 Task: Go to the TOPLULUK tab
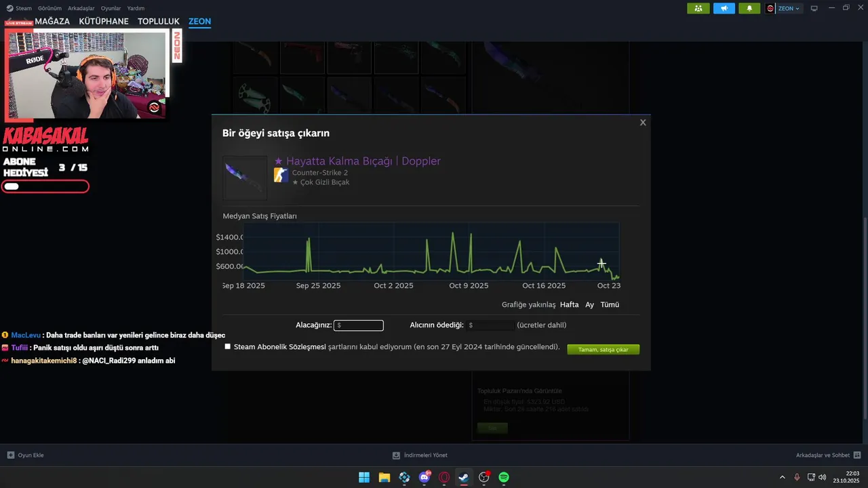pyautogui.click(x=159, y=21)
